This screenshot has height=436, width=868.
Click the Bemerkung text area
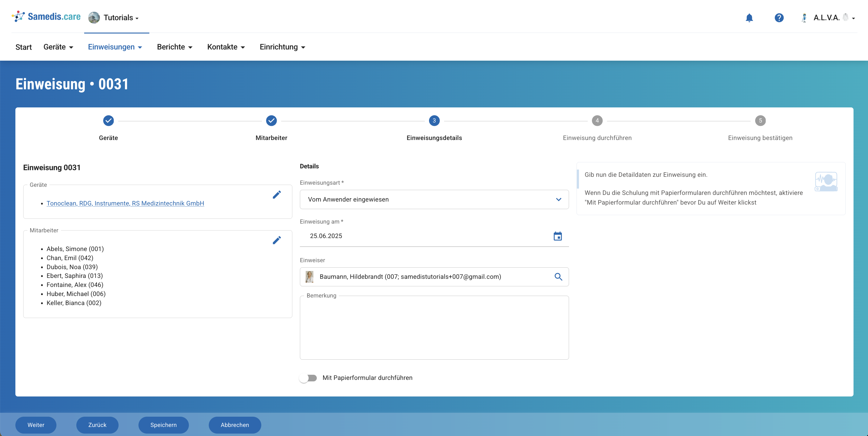click(434, 329)
